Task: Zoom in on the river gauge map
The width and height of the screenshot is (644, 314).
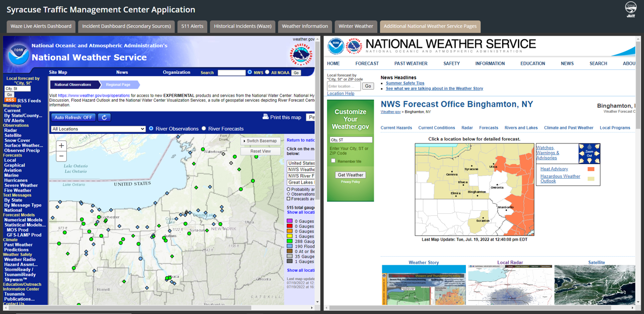Action: [61, 145]
